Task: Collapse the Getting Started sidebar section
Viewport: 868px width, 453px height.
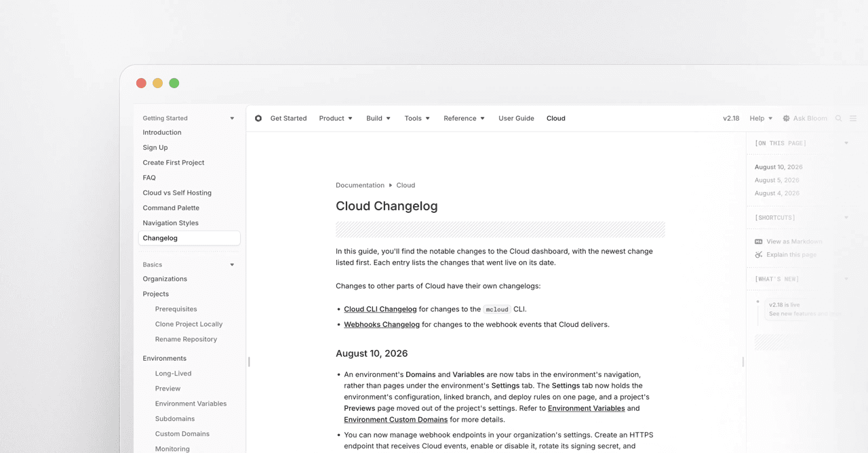Action: click(x=232, y=118)
